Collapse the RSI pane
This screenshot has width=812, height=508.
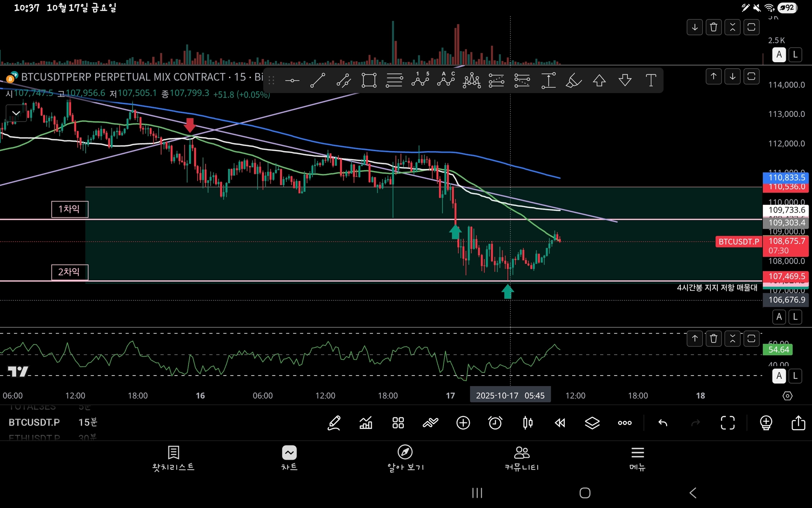[x=732, y=338]
